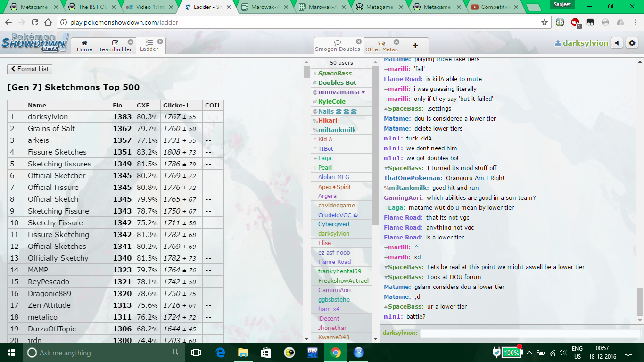Reload the current page
This screenshot has width=644, height=362.
tap(34, 22)
